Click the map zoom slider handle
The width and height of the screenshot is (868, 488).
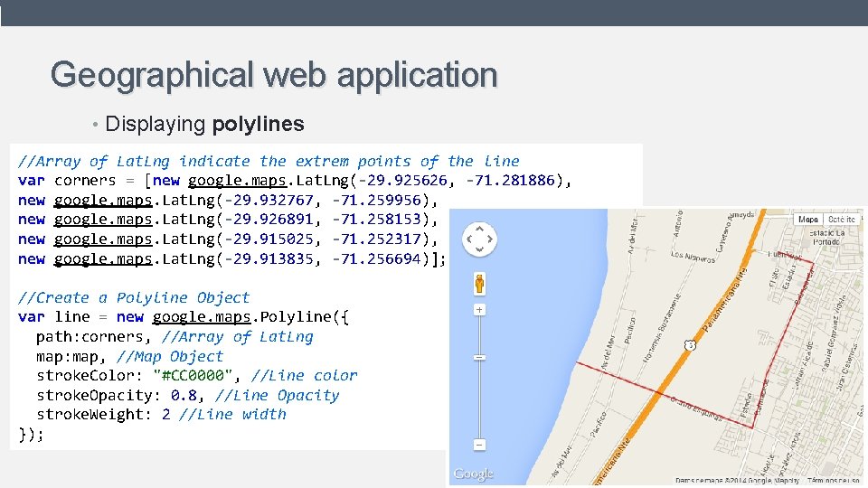click(x=479, y=358)
